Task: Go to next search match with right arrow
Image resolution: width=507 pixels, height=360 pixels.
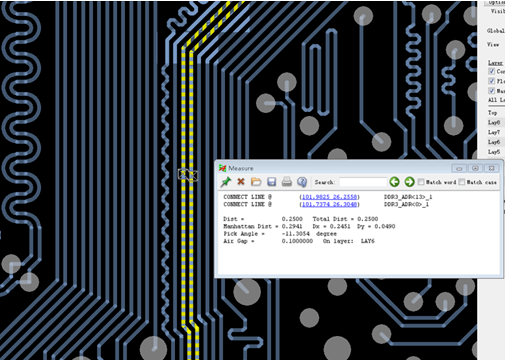Action: pos(409,182)
